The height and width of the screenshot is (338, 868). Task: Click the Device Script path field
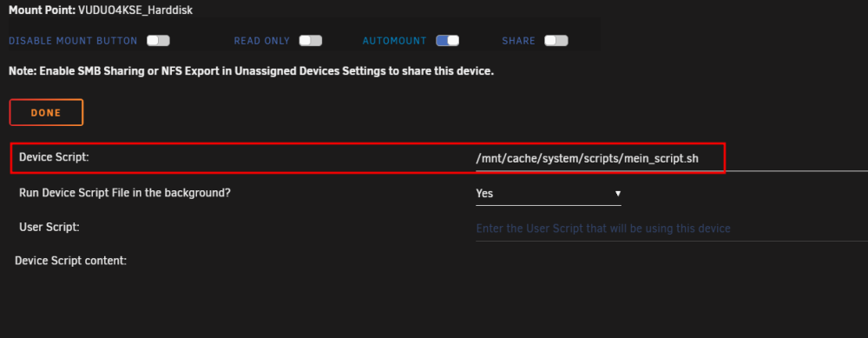672,158
